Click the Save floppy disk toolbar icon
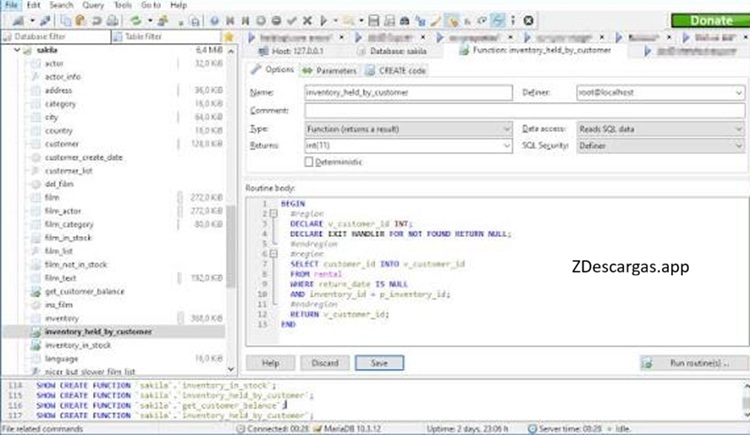Image resolution: width=750 pixels, height=435 pixels. click(374, 21)
